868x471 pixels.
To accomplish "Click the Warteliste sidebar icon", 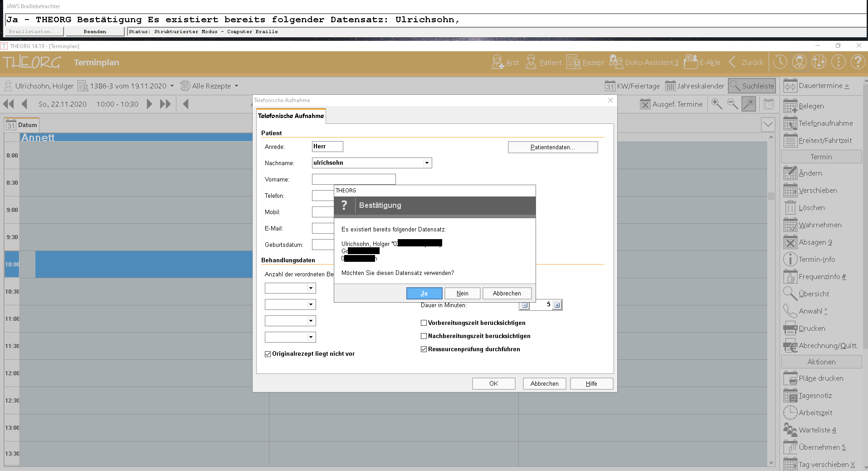I will (790, 430).
